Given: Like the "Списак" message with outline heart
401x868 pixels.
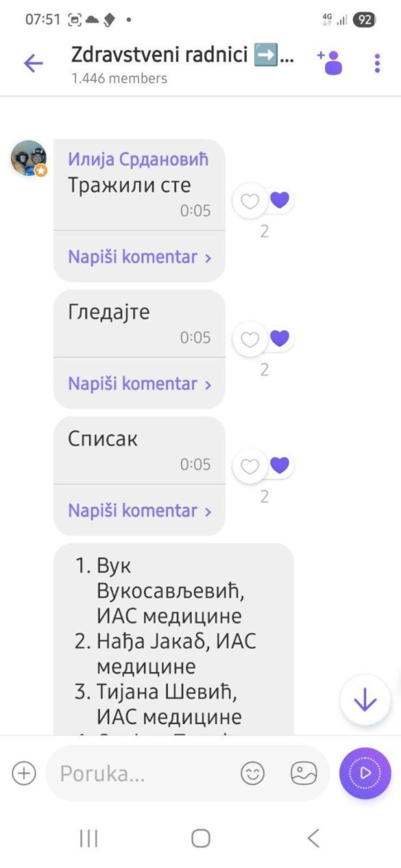Looking at the screenshot, I should pos(250,466).
